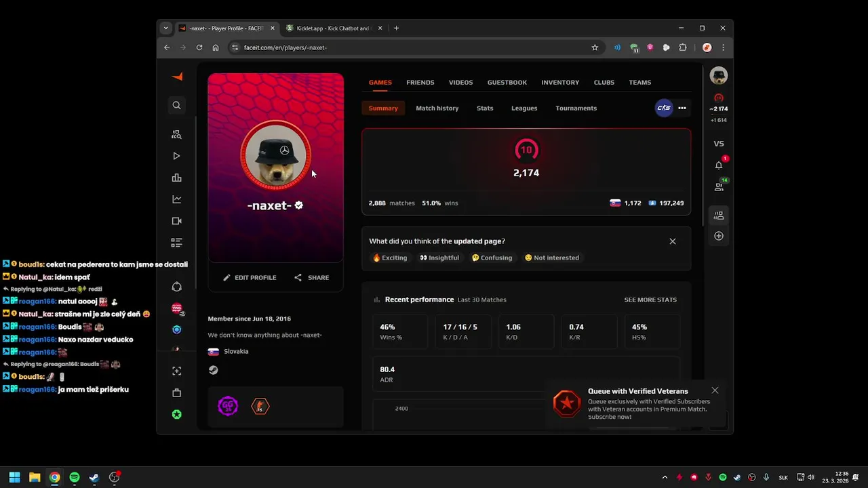Click the EDIT PROFILE button

click(x=250, y=277)
